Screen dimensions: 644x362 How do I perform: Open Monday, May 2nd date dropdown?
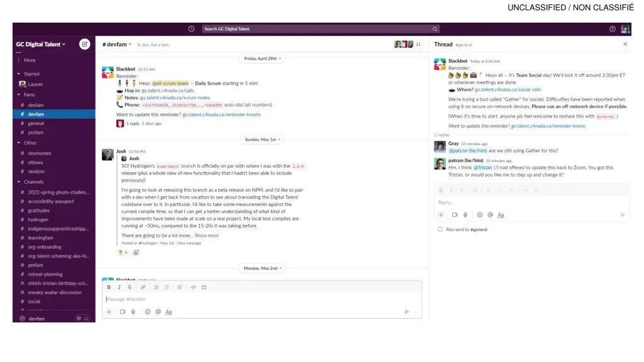click(x=263, y=268)
